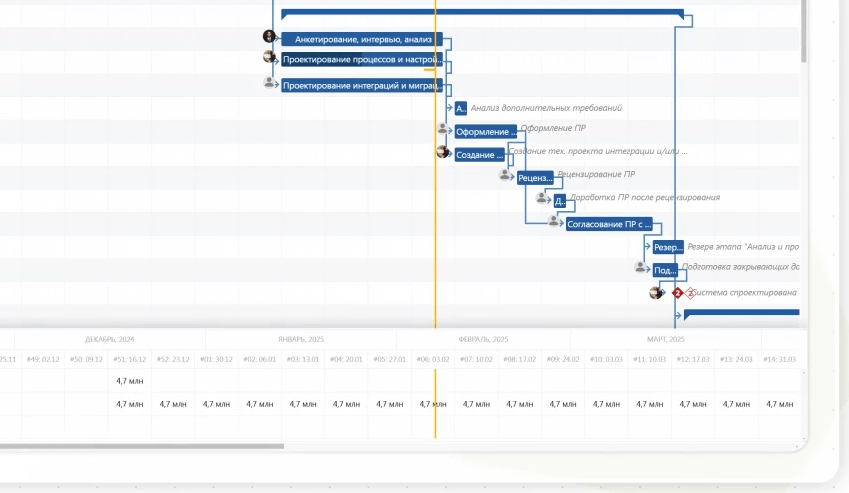The image size is (849, 493).
Task: Click the grey assignee icon beside Проектирование интеграций
Action: point(269,82)
